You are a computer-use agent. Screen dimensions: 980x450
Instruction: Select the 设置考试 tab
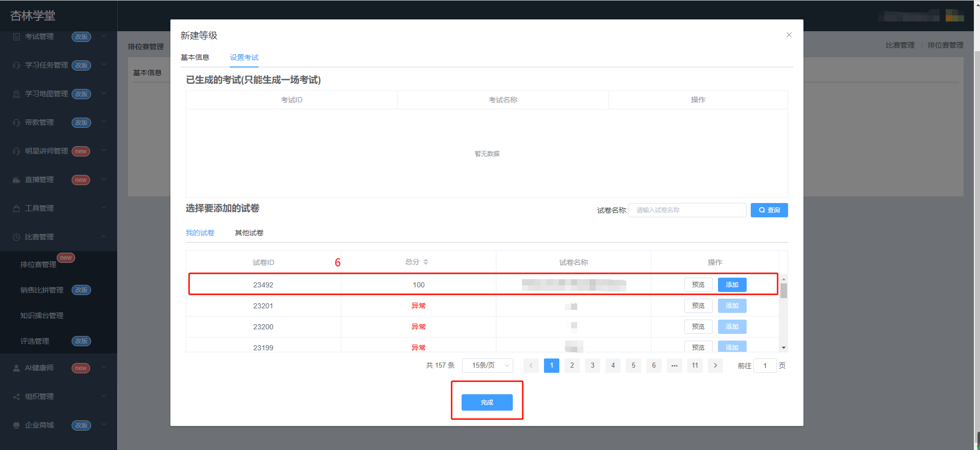(244, 57)
